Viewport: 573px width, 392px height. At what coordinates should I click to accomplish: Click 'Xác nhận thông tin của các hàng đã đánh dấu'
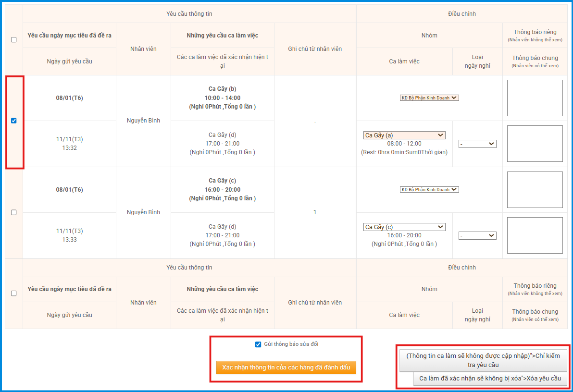click(286, 368)
